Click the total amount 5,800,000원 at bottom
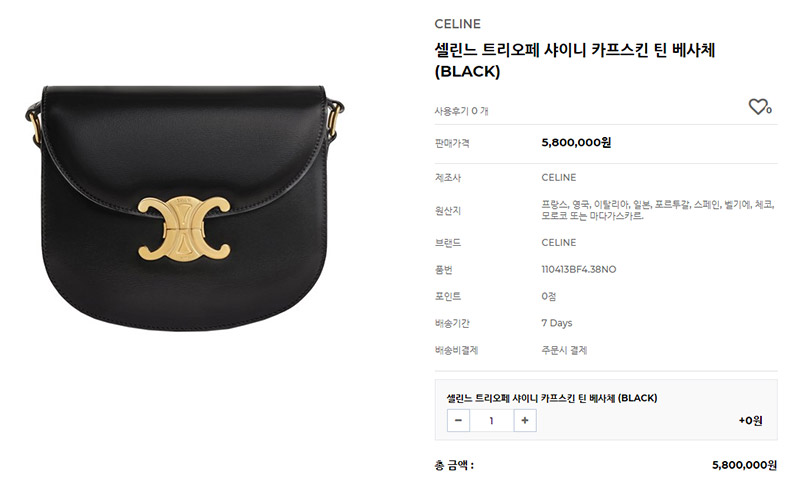The image size is (800, 481). 744,465
